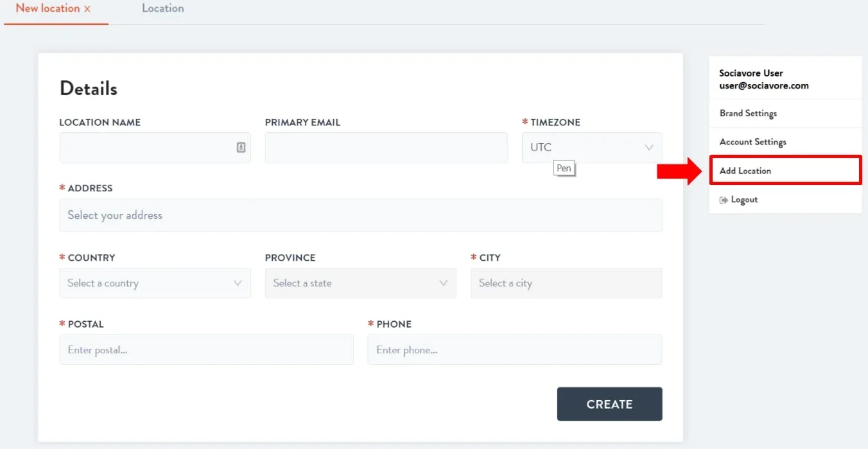
Task: Click the Enter phone field
Action: point(514,349)
